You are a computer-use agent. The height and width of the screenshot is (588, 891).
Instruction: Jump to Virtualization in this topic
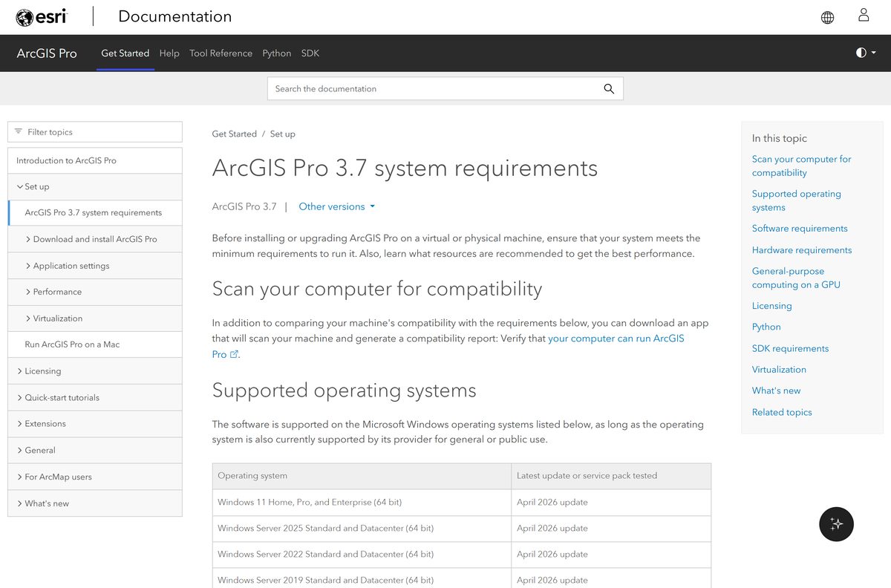click(x=779, y=369)
